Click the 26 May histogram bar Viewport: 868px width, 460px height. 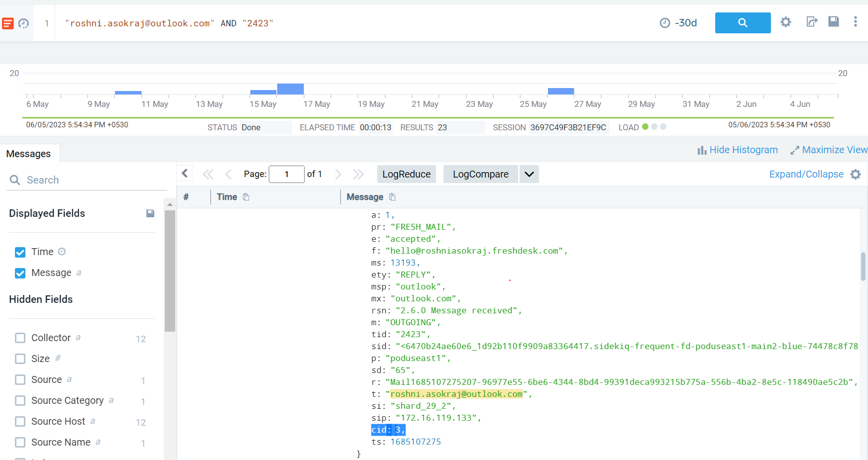pyautogui.click(x=561, y=91)
